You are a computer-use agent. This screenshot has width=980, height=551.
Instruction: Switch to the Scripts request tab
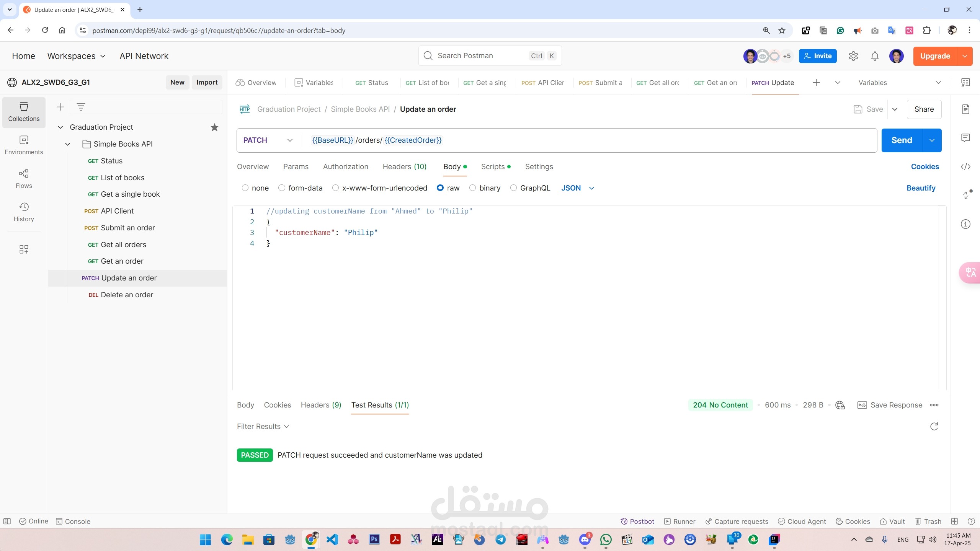[x=496, y=166]
